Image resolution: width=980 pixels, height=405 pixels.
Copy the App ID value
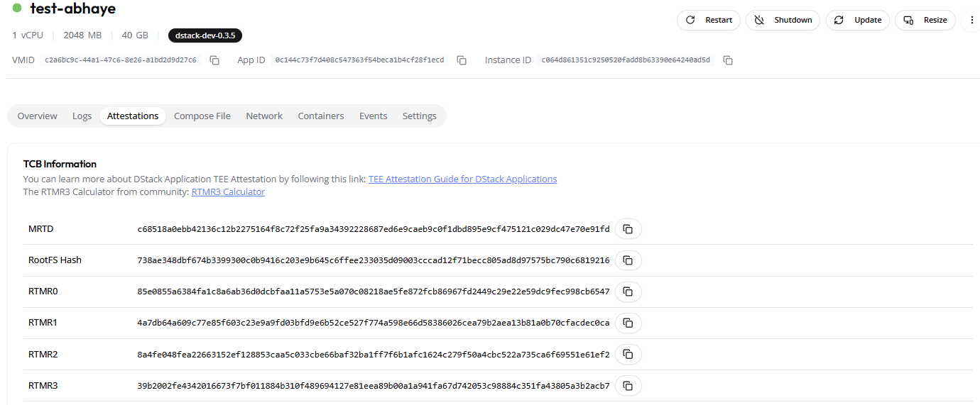pos(462,60)
